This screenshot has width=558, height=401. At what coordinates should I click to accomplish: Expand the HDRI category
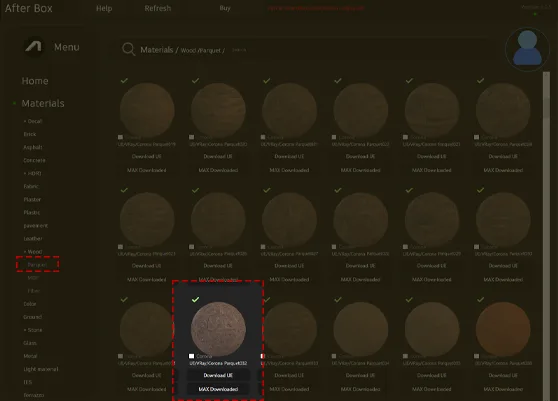[x=32, y=173]
